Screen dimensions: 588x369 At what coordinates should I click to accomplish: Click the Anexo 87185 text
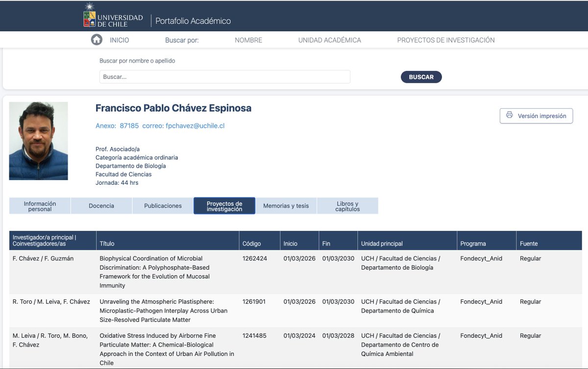(x=117, y=126)
